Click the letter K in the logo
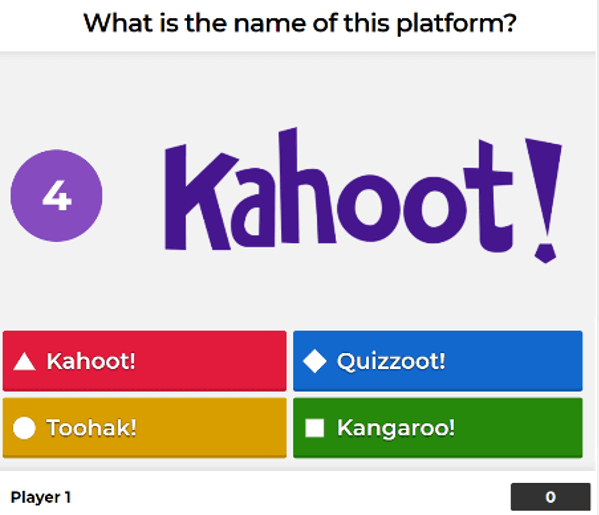Image resolution: width=599 pixels, height=515 pixels. (202, 197)
